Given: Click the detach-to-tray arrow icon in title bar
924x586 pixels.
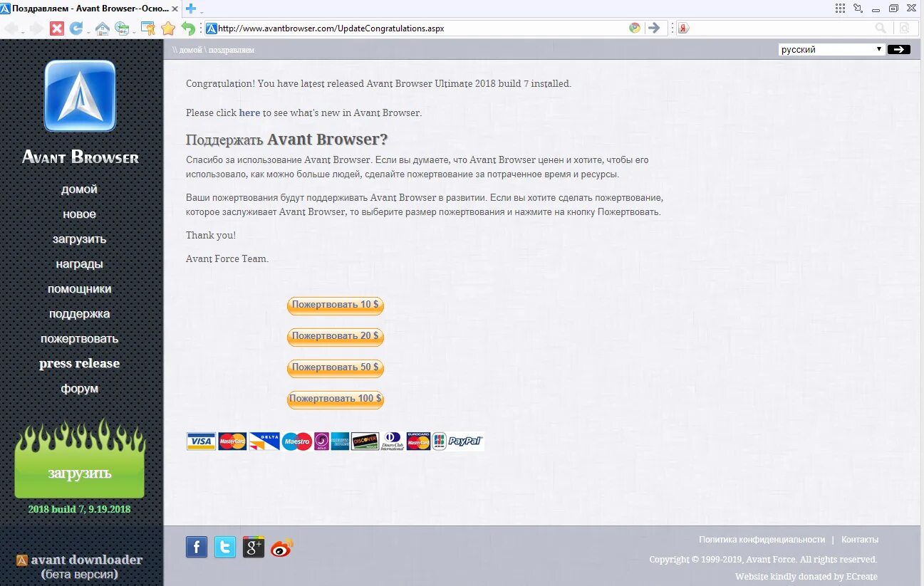Looking at the screenshot, I should click(x=858, y=8).
